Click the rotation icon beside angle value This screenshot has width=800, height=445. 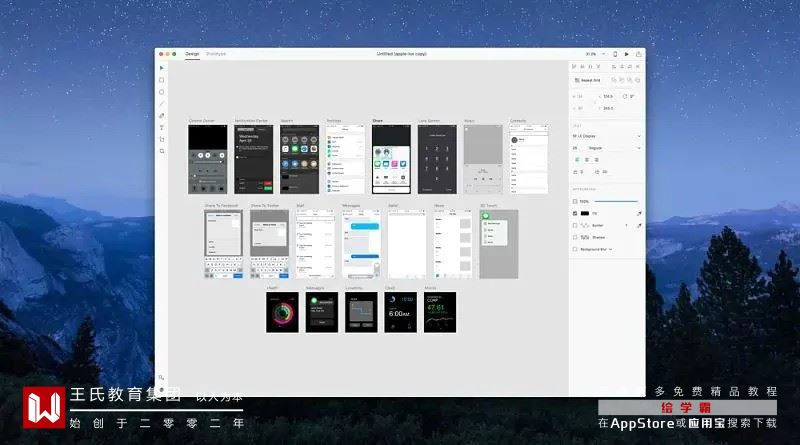coord(624,96)
